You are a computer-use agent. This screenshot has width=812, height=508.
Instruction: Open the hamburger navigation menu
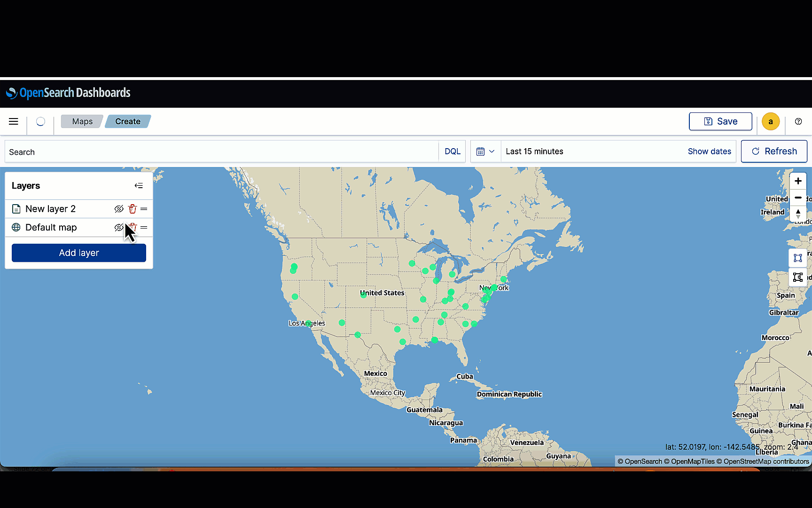(x=14, y=121)
